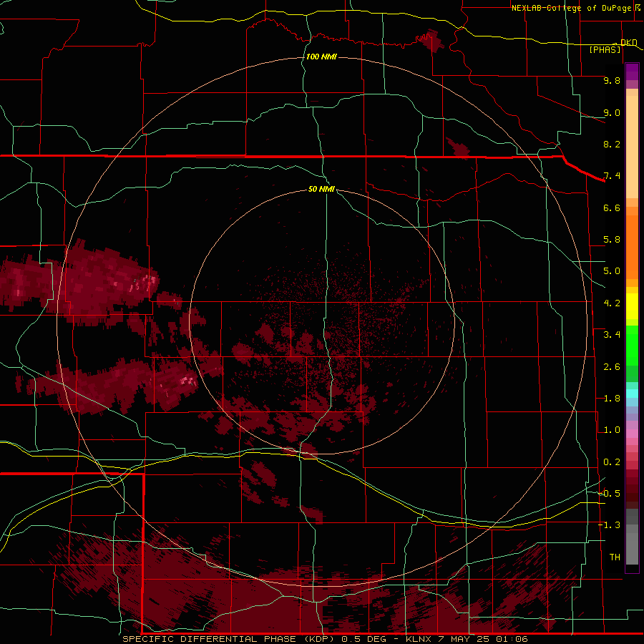This screenshot has height=644, width=644.
Task: Click the '50 NMI' range ring label
Action: [x=321, y=189]
